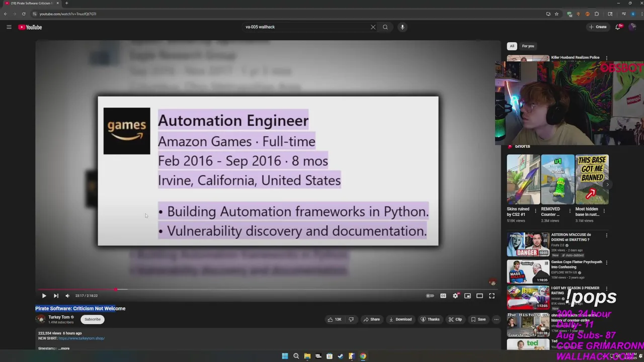644x362 pixels.
Task: Show next Shorts with arrow chevron
Action: (x=607, y=185)
